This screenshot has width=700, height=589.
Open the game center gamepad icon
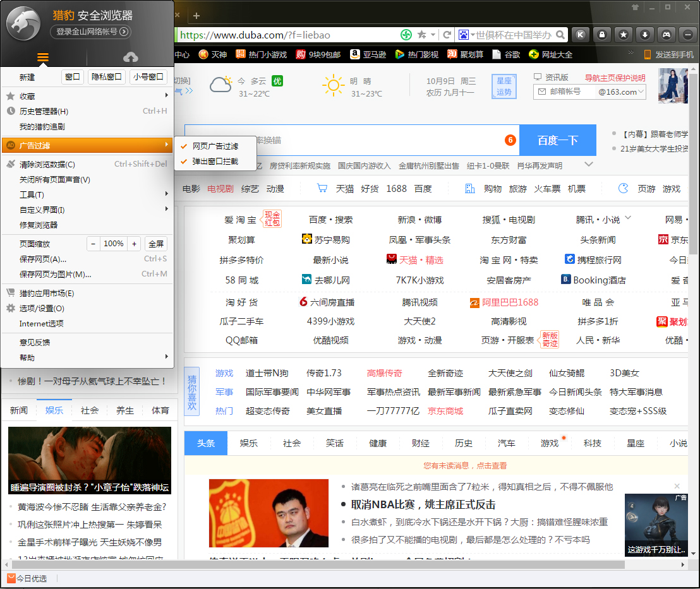(665, 35)
